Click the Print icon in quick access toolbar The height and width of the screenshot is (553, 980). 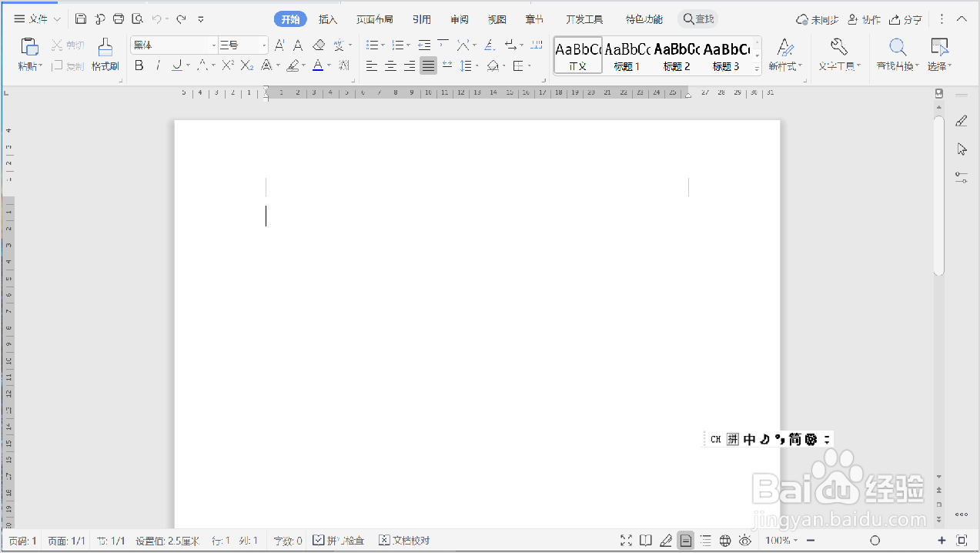118,19
